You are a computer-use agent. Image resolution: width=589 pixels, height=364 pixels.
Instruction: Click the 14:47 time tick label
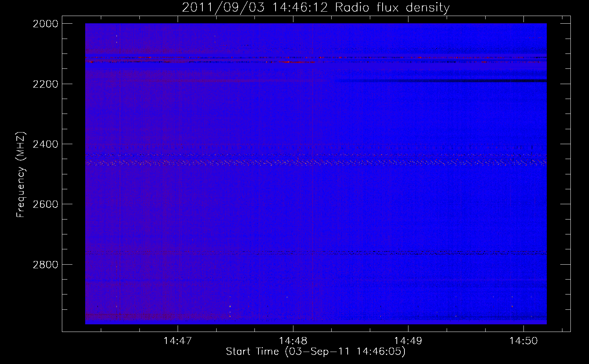(x=178, y=341)
